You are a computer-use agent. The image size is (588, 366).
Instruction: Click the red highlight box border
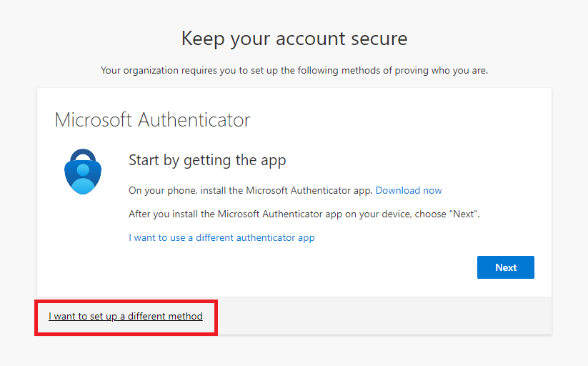126,301
